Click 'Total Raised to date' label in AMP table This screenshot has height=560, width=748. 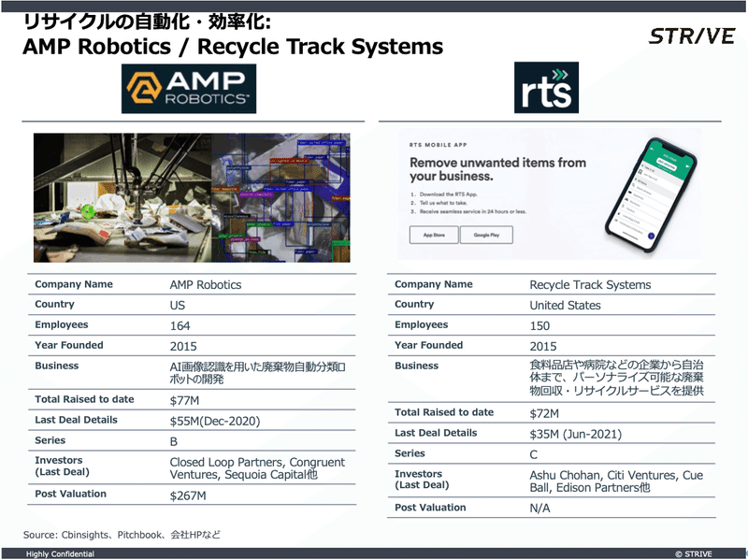coord(84,399)
